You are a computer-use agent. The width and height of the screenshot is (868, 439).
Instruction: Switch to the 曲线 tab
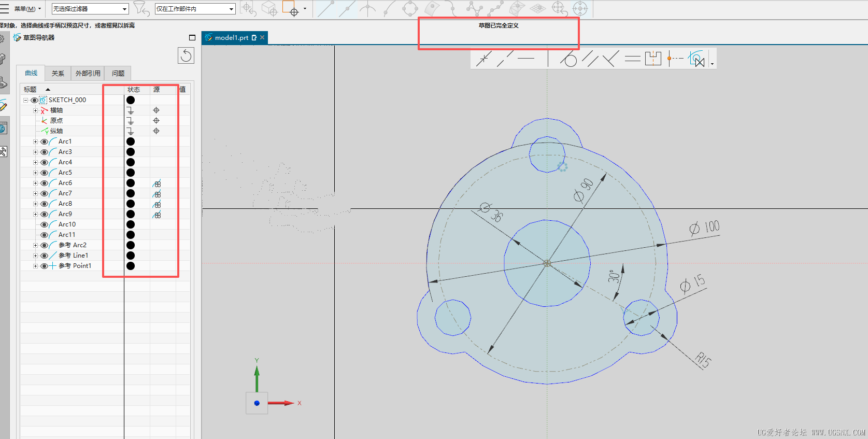[31, 73]
